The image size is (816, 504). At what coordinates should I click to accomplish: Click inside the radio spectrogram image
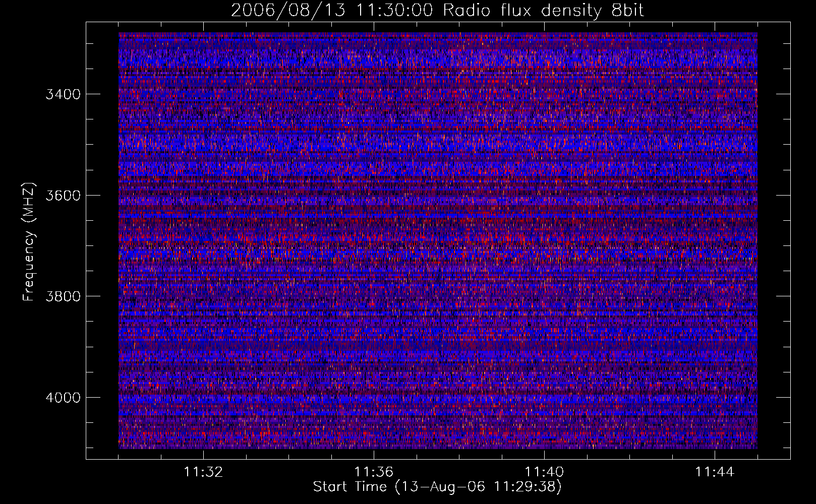click(x=438, y=240)
